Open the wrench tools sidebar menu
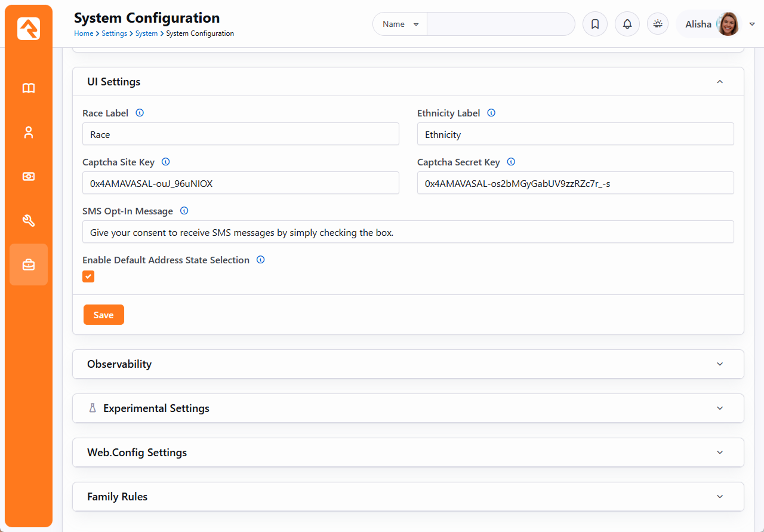This screenshot has width=764, height=532. point(29,221)
